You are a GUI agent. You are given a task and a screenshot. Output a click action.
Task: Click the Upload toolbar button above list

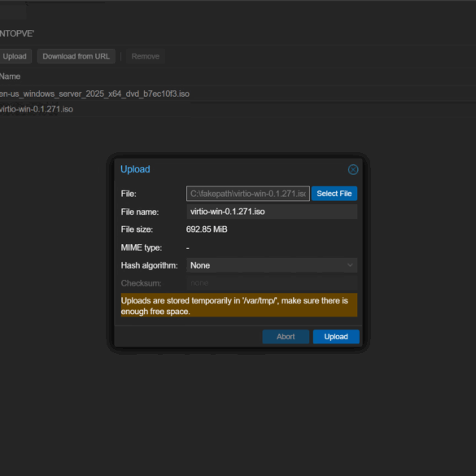[15, 56]
